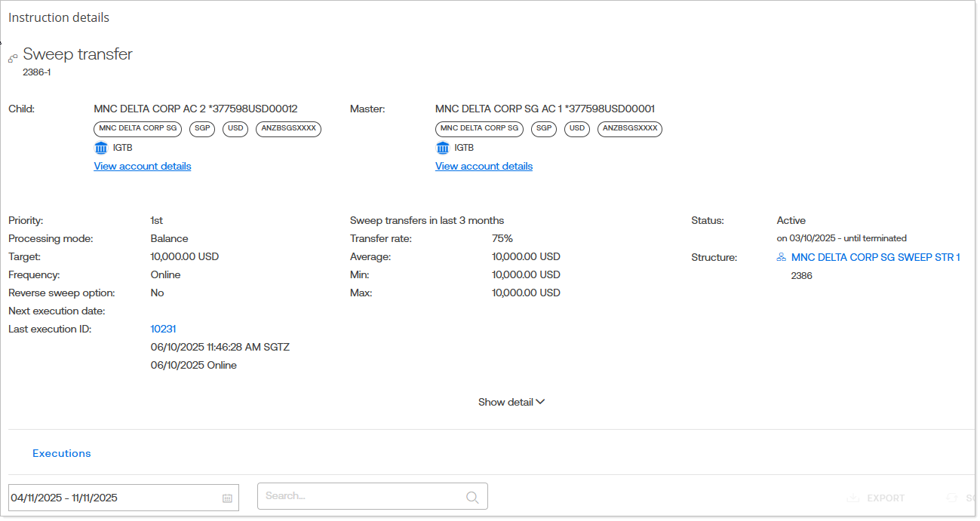
Task: Open MNC DELTA CORP SG SWEEP STR 1 structure
Action: coord(875,258)
